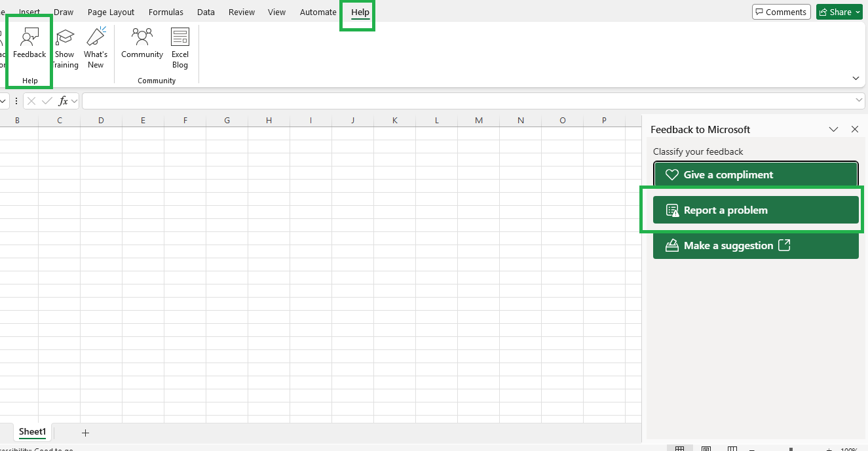Click the 'Community' group label in ribbon
Screen dimensions: 868x451
click(157, 81)
